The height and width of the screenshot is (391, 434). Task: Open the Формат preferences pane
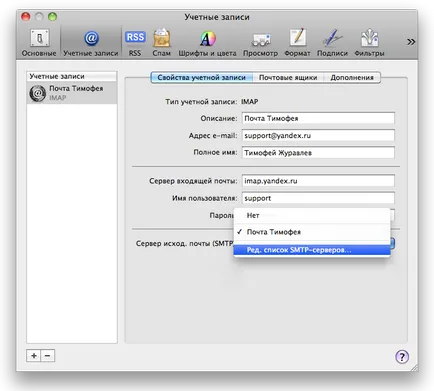click(297, 43)
